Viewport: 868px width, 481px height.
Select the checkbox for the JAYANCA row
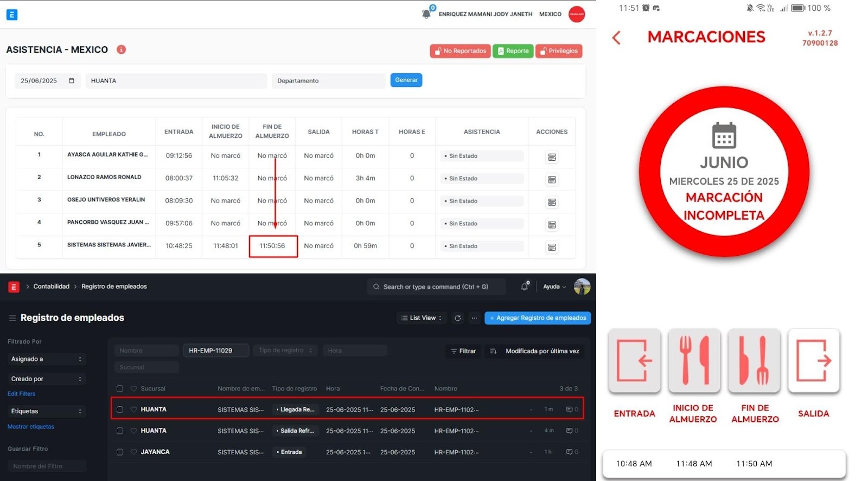click(x=120, y=452)
